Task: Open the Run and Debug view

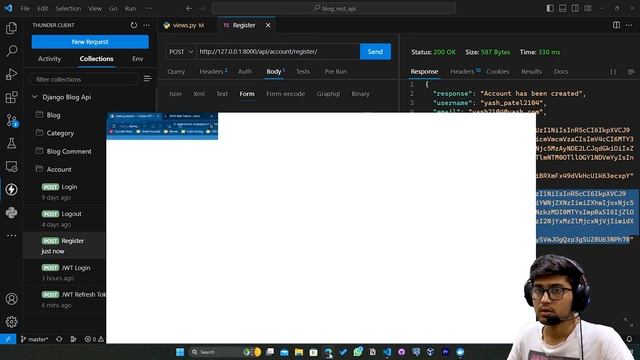Action: pyautogui.click(x=11, y=74)
